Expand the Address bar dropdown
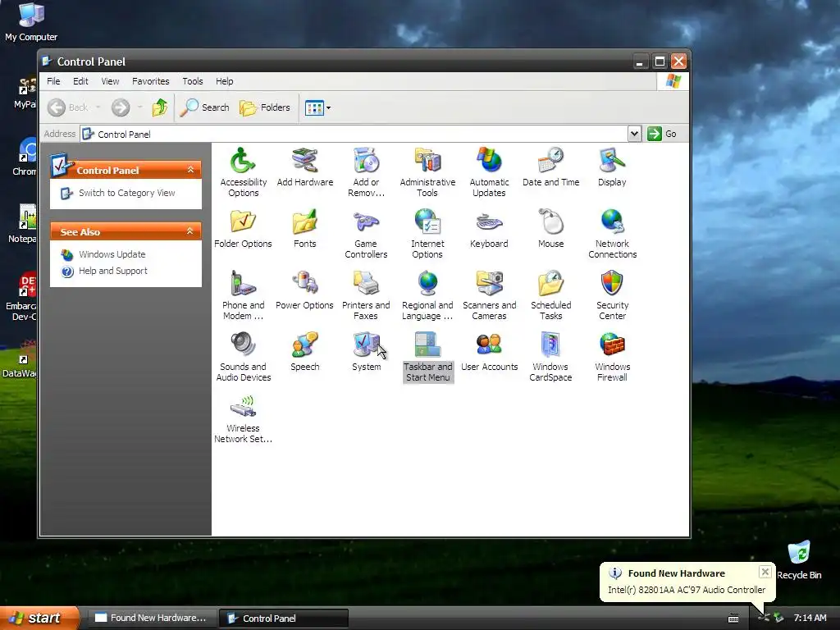The image size is (840, 630). (x=634, y=134)
